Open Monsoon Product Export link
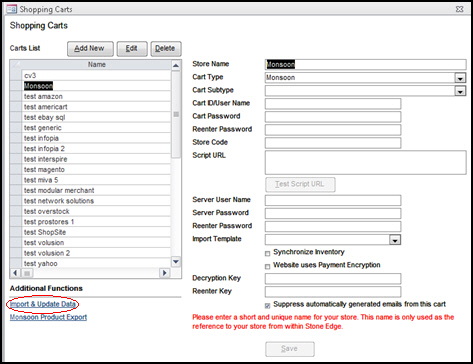The height and width of the screenshot is (364, 473). pyautogui.click(x=48, y=317)
